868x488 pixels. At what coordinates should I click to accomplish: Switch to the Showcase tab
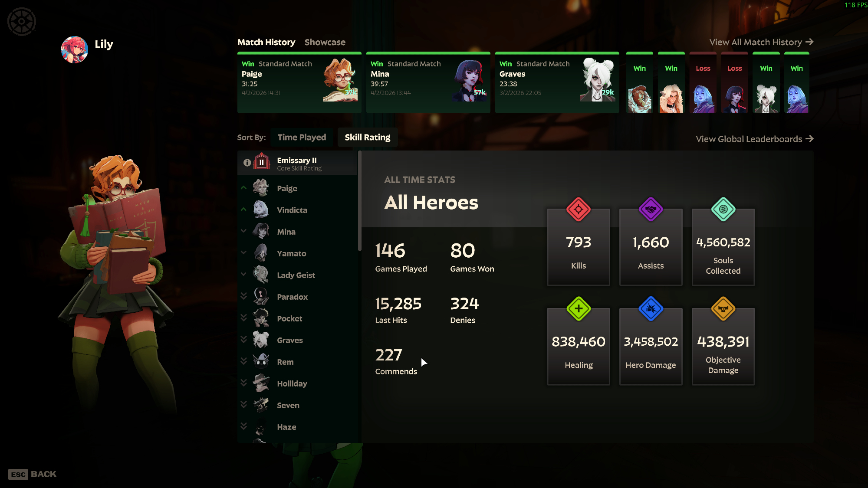tap(325, 42)
